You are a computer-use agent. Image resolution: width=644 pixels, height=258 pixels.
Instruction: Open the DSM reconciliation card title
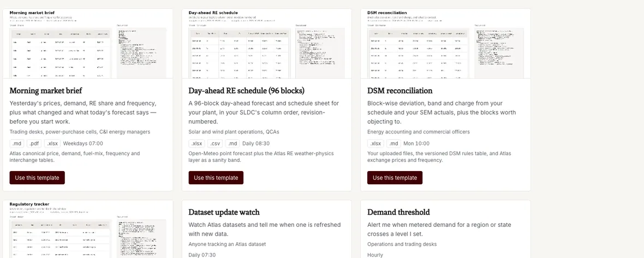tap(400, 91)
